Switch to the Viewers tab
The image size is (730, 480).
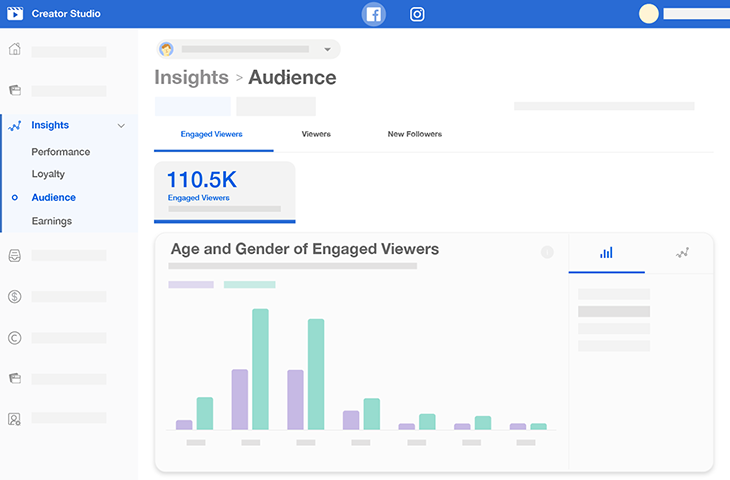316,134
